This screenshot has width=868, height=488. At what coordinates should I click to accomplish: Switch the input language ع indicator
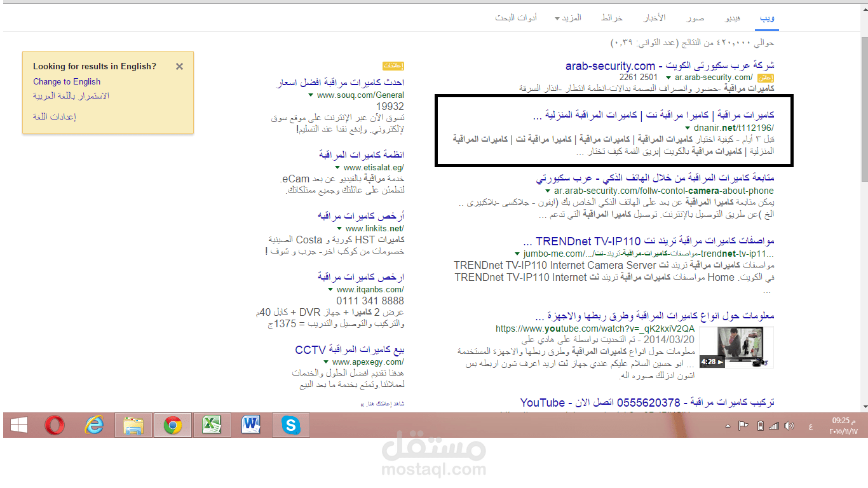pos(810,426)
